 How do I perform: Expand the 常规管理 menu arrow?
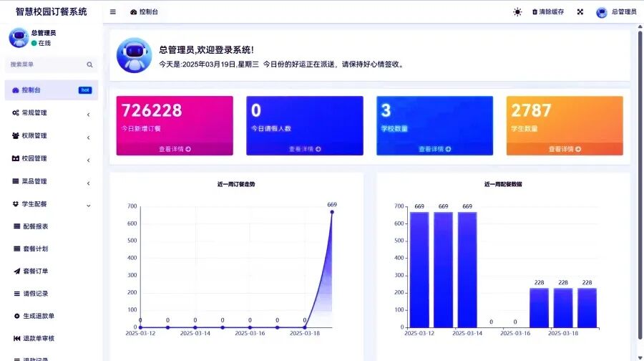(88, 115)
